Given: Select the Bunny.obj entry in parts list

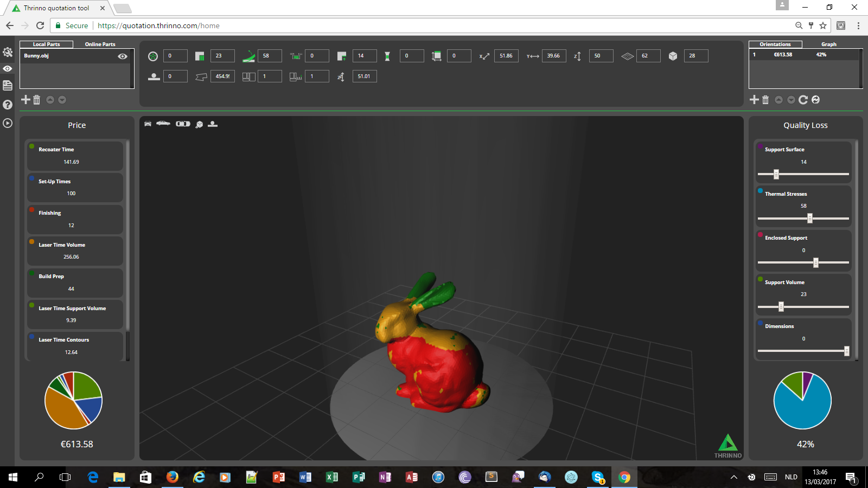Looking at the screenshot, I should click(x=76, y=56).
